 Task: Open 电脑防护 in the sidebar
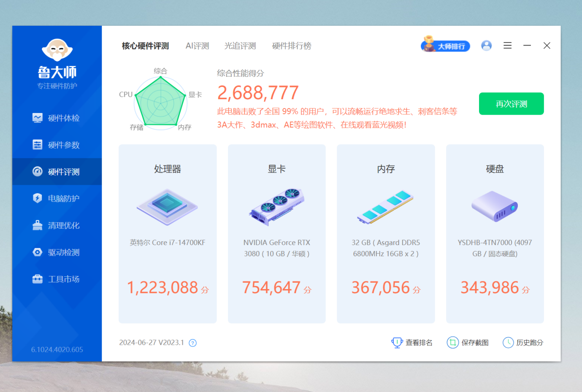[57, 198]
